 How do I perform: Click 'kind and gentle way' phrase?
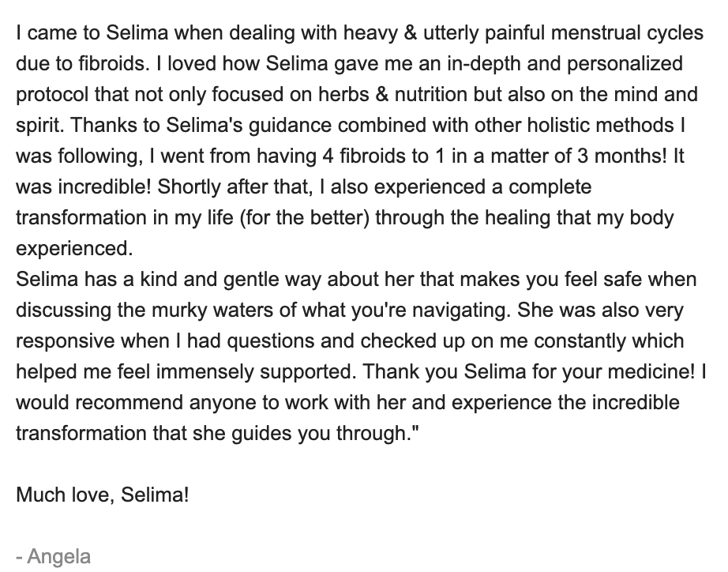[x=231, y=279]
